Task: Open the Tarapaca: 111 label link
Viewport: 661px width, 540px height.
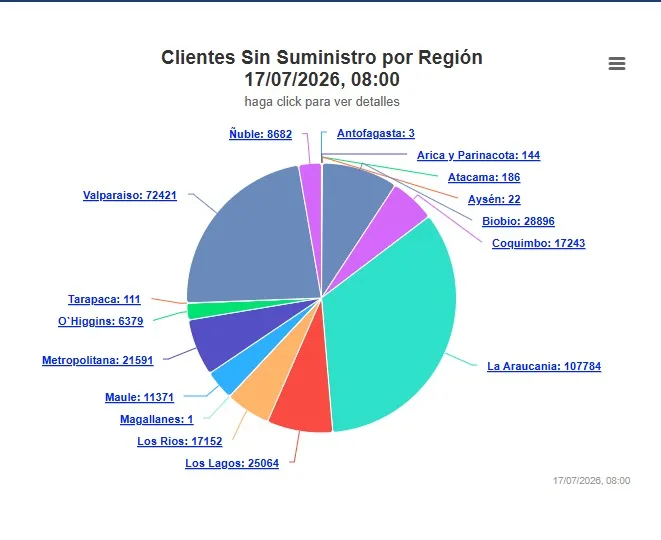Action: coord(104,299)
